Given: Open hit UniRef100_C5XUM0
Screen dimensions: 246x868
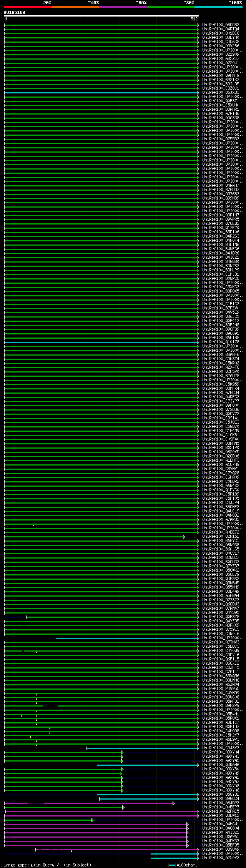Looking at the screenshot, I should pyautogui.click(x=221, y=105).
